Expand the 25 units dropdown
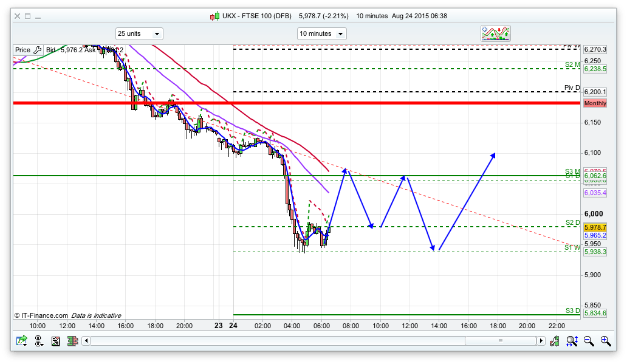This screenshot has width=627, height=364. (x=139, y=33)
